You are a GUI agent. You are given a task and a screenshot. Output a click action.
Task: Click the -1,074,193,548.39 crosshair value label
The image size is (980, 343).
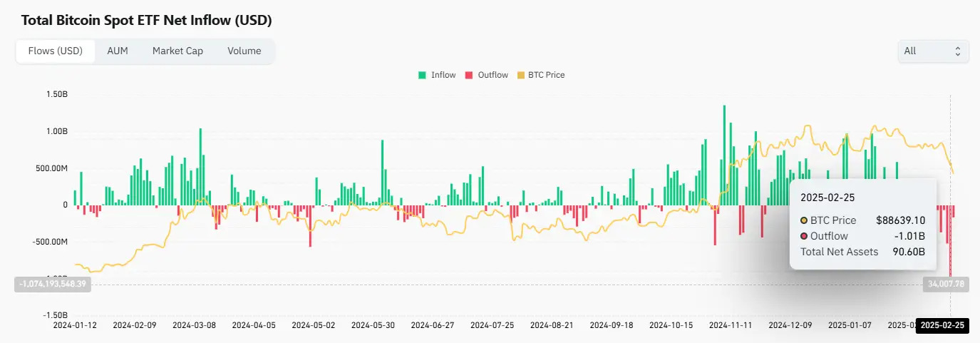tap(54, 284)
